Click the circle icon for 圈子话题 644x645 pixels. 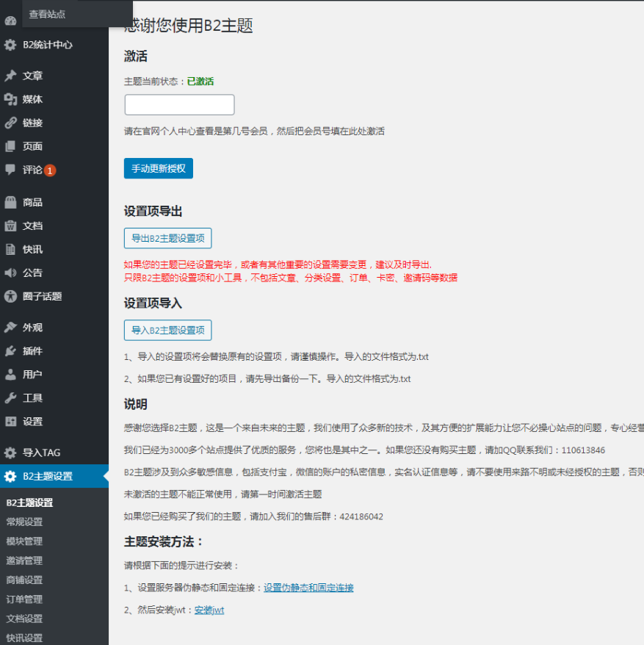10,296
